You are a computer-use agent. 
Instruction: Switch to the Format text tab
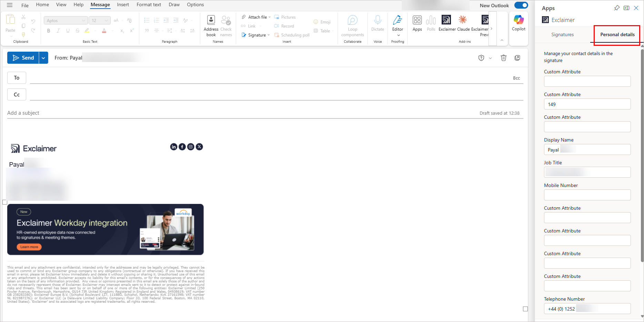(149, 5)
